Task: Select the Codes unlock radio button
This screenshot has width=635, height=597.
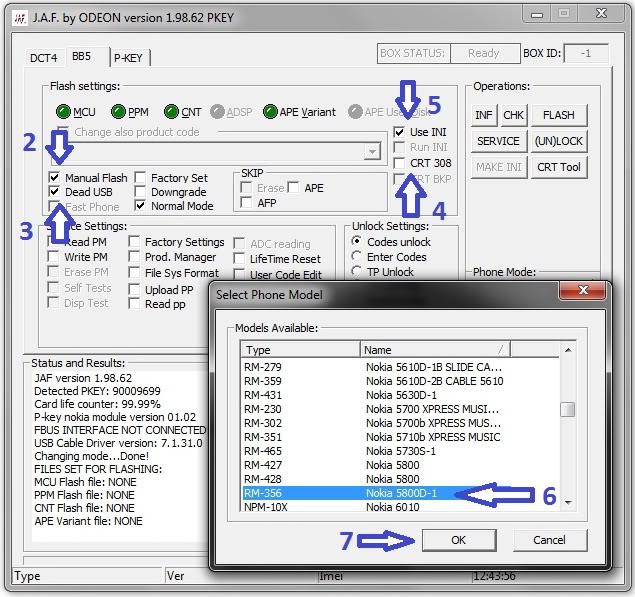Action: pos(356,241)
